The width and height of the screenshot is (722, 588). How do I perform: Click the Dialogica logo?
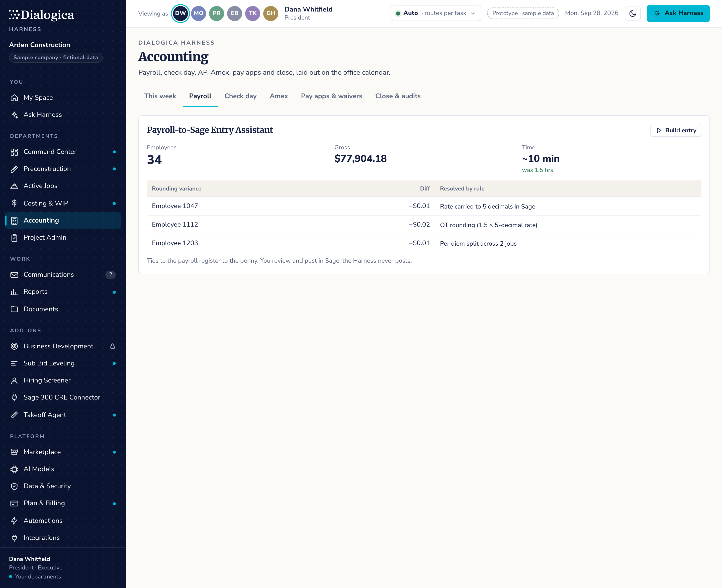point(41,15)
